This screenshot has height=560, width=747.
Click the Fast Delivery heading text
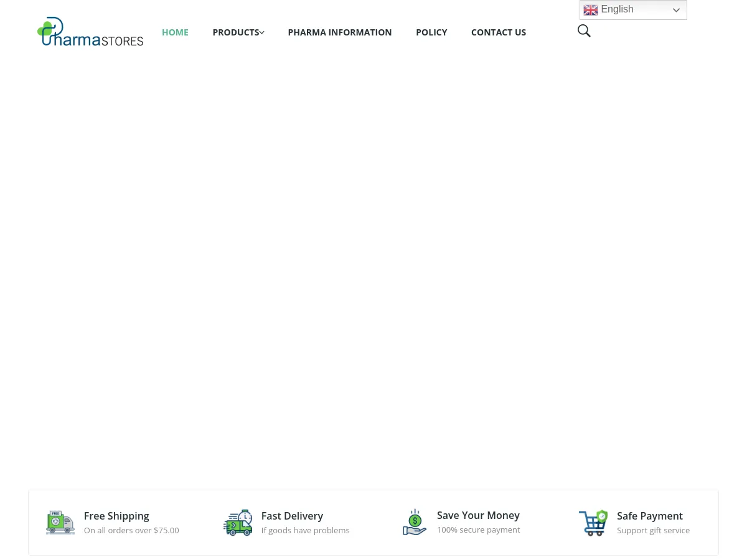point(292,516)
